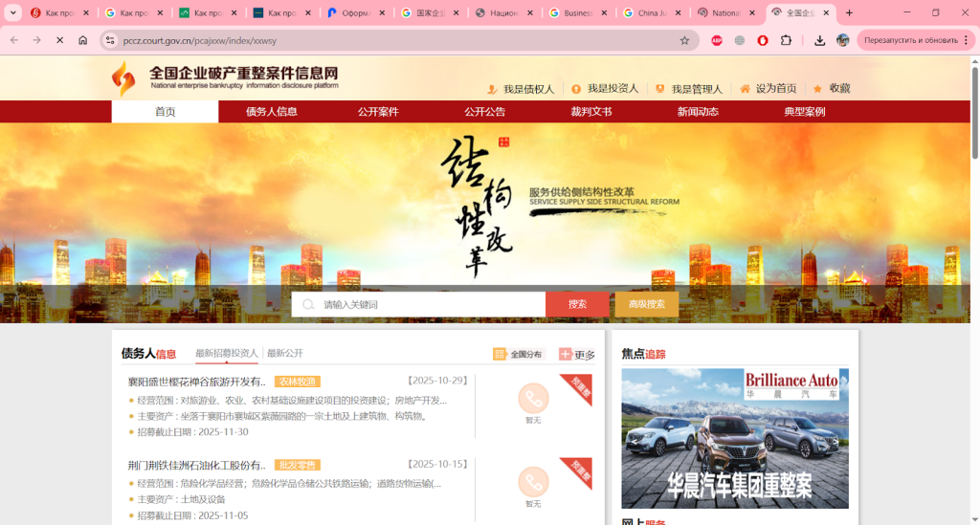Screen dimensions: 980x525
Task: Open the Brilliance Auto 华晨汽车 banner image
Action: pyautogui.click(x=734, y=438)
